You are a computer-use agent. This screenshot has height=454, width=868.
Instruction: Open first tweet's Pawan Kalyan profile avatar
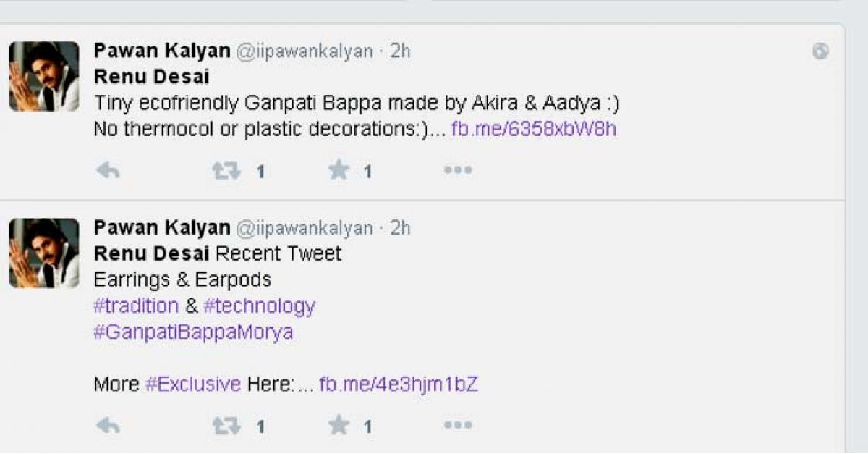[x=44, y=77]
